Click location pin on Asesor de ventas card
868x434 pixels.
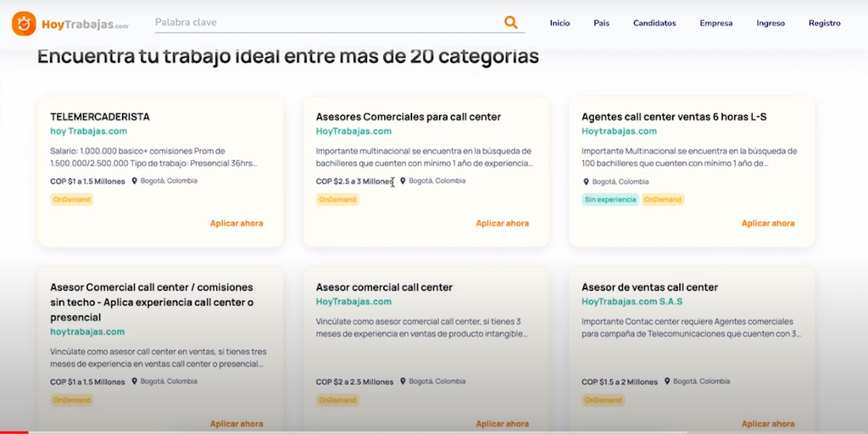667,381
